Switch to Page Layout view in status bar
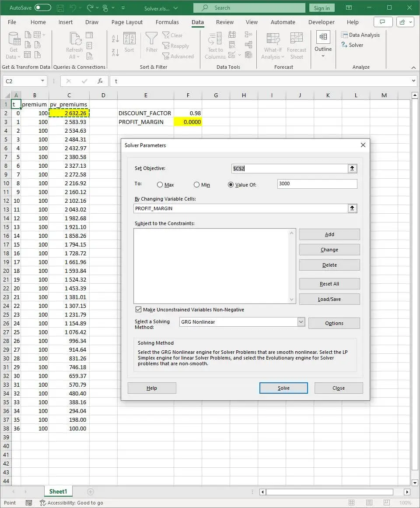 369,502
